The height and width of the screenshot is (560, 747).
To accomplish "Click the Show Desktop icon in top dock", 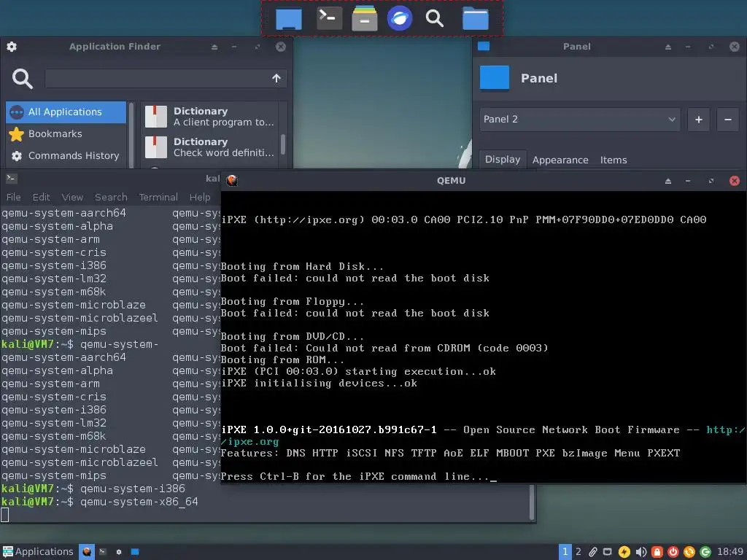I will tap(289, 19).
